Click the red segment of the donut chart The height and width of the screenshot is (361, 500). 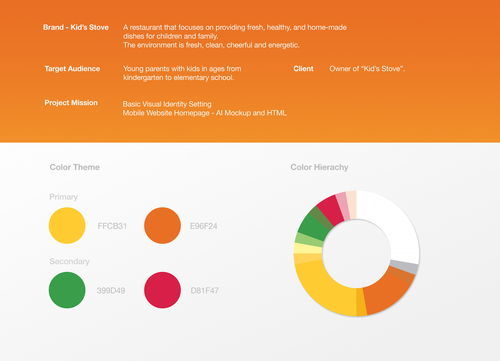coord(332,209)
